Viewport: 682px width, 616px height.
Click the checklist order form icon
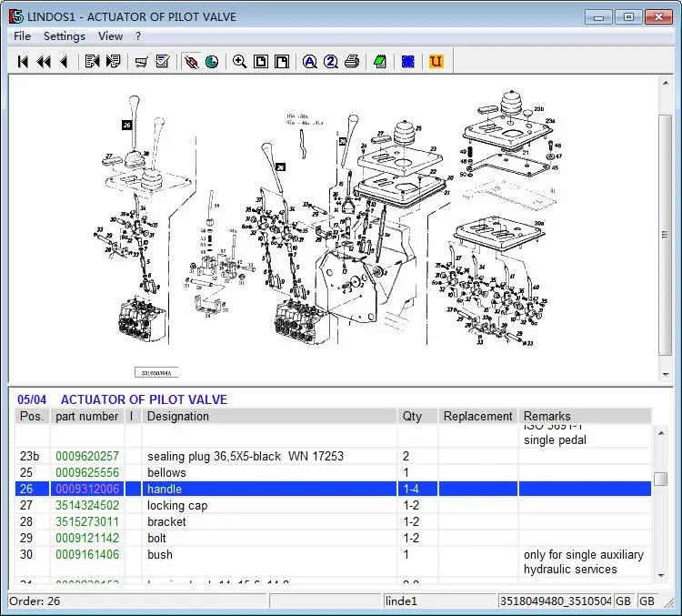point(163,61)
